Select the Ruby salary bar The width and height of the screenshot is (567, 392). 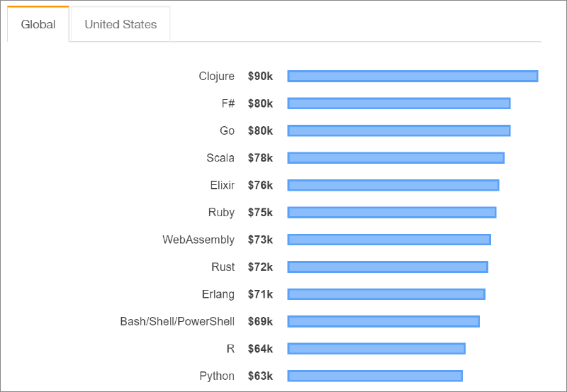click(x=392, y=213)
